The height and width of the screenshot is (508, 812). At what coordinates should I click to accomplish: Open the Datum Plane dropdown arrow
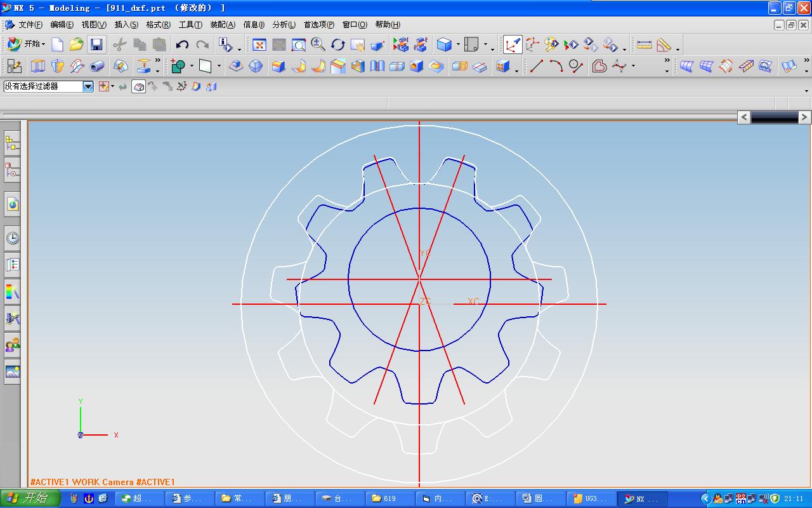click(219, 66)
